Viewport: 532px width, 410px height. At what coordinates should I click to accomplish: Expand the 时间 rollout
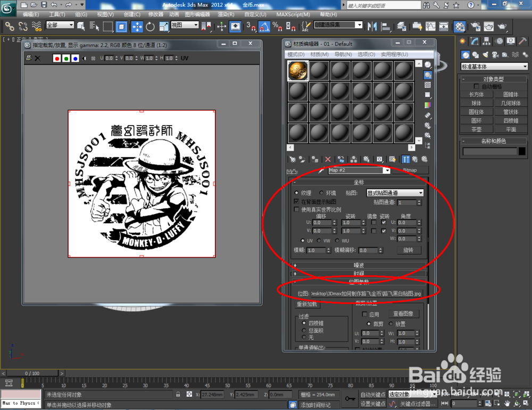(359, 273)
